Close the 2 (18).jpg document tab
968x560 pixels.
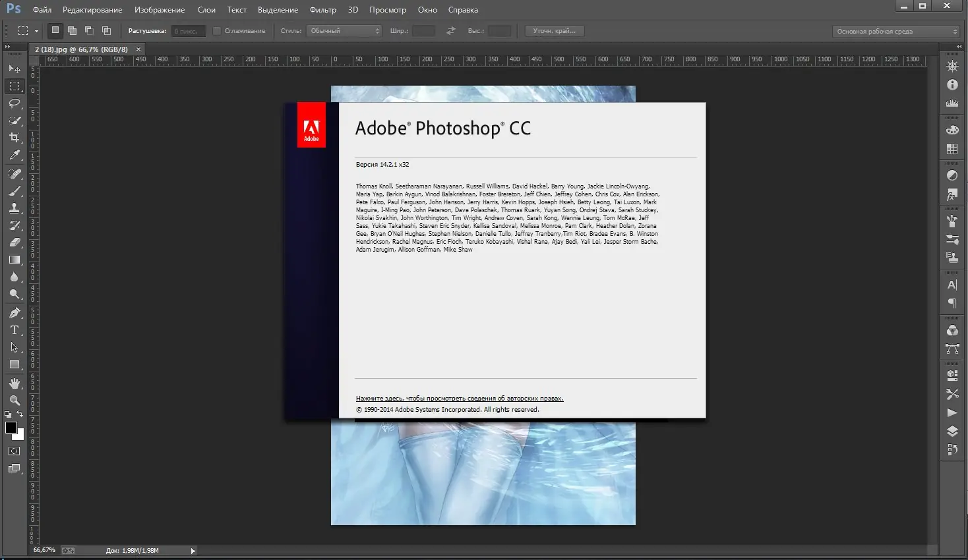(x=138, y=49)
